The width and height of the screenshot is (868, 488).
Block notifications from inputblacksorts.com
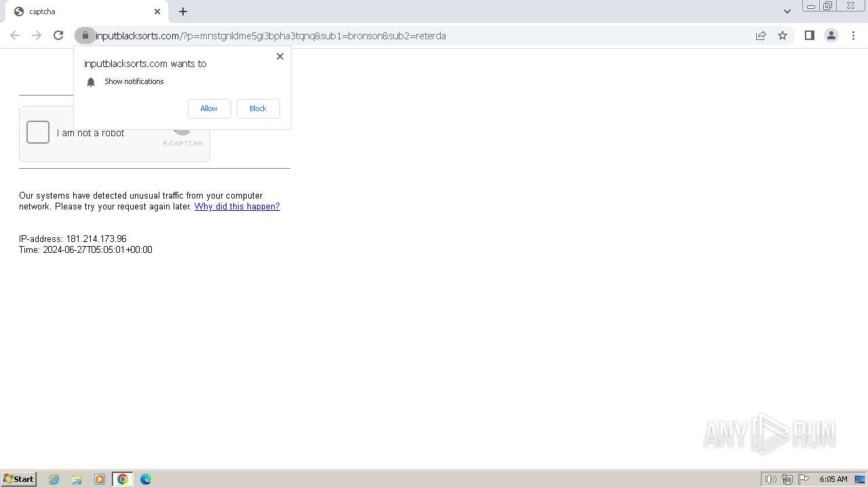coord(258,108)
